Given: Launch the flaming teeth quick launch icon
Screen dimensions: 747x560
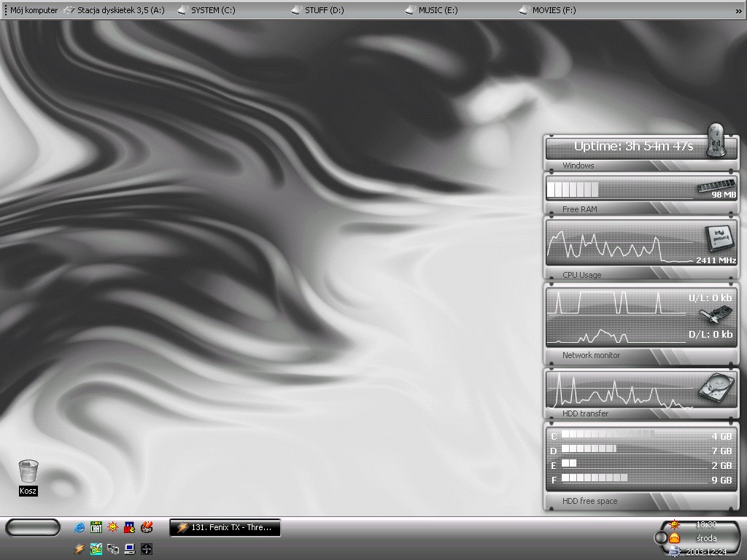Looking at the screenshot, I should pyautogui.click(x=147, y=527).
